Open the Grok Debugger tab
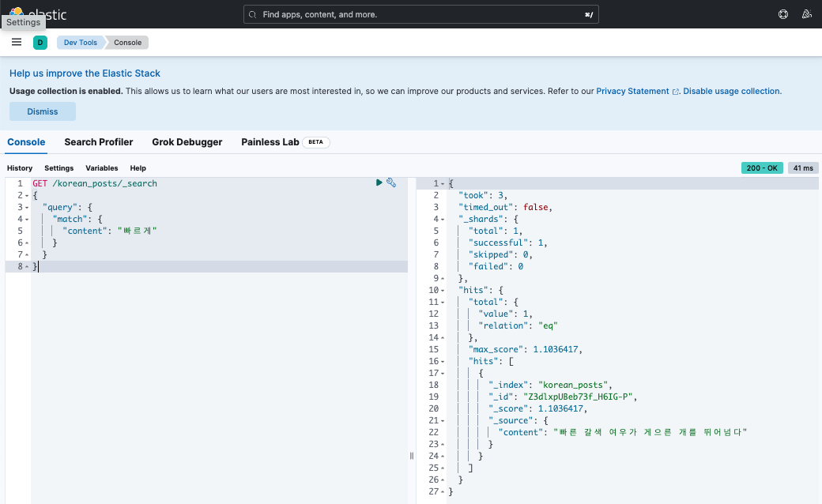The height and width of the screenshot is (504, 822). click(187, 142)
